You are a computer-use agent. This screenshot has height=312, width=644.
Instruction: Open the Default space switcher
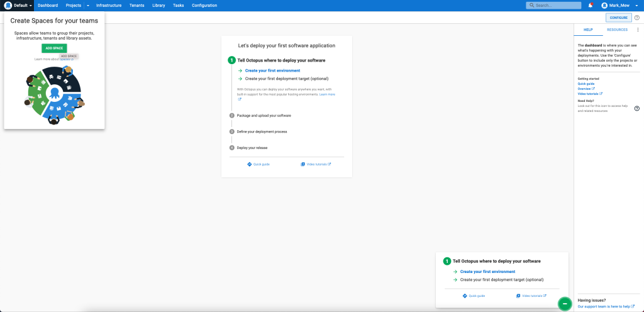[x=18, y=5]
